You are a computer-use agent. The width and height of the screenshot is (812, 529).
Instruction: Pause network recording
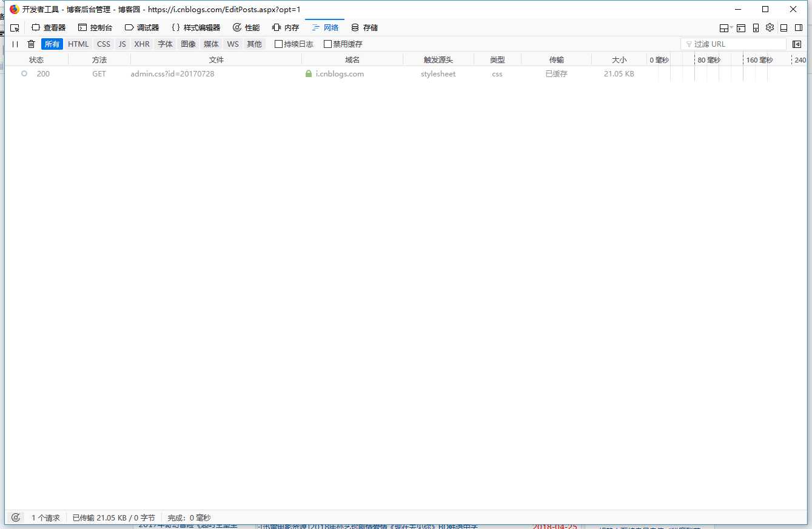pyautogui.click(x=15, y=44)
